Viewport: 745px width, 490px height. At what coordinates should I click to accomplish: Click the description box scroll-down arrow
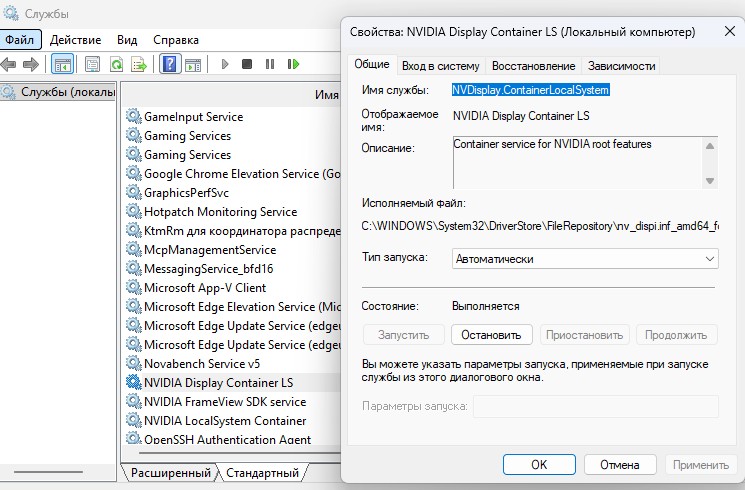(x=710, y=181)
